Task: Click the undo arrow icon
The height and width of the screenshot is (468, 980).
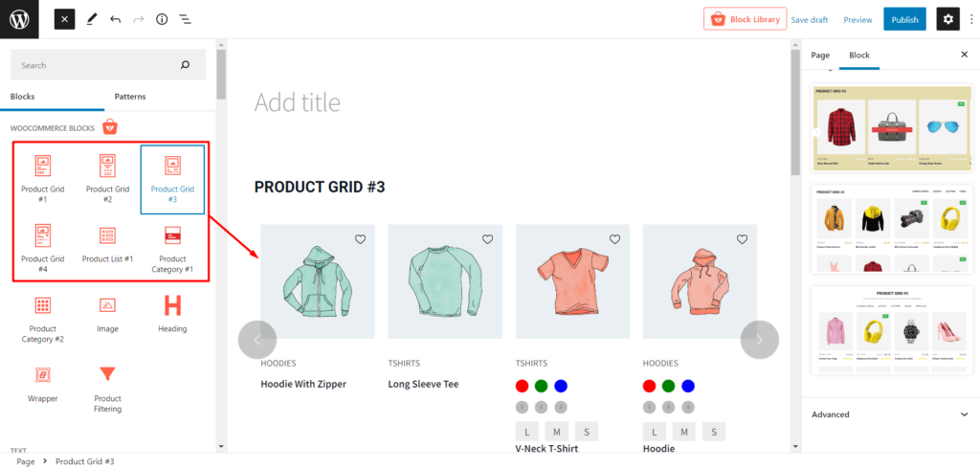Action: (115, 19)
